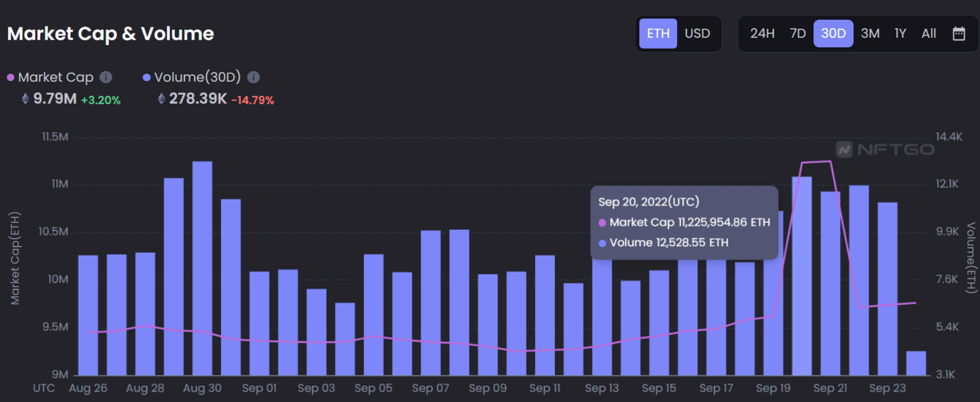The image size is (980, 402).
Task: Select the 30D time range
Action: point(833,33)
